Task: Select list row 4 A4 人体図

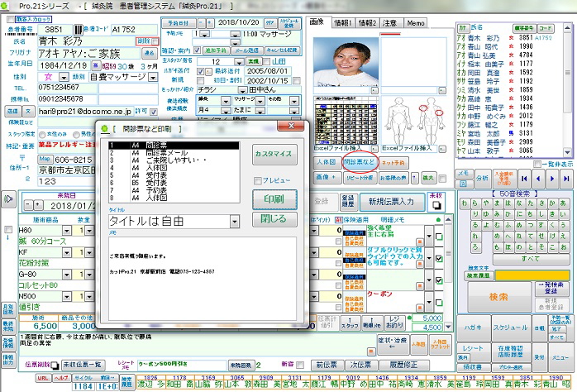Action: 174,168
